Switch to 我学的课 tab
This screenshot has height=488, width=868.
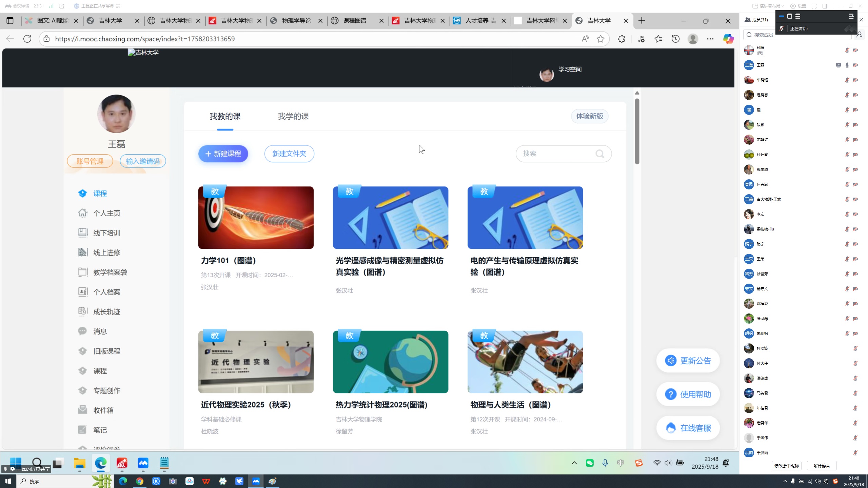pos(293,117)
